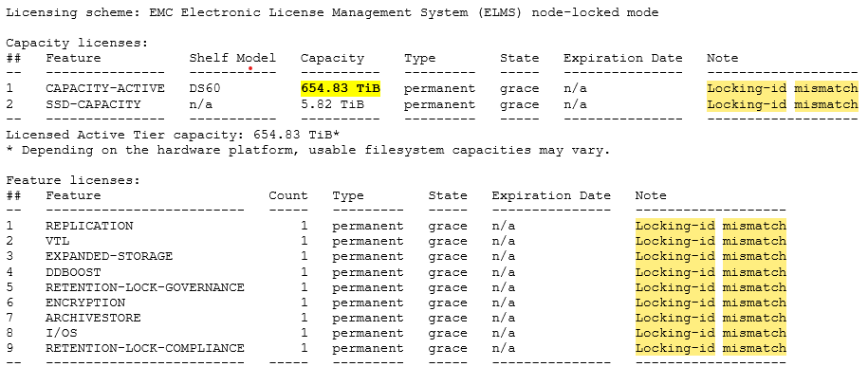
Task: Click the 'Depending on the hardware platform' footnote
Action: tap(307, 150)
